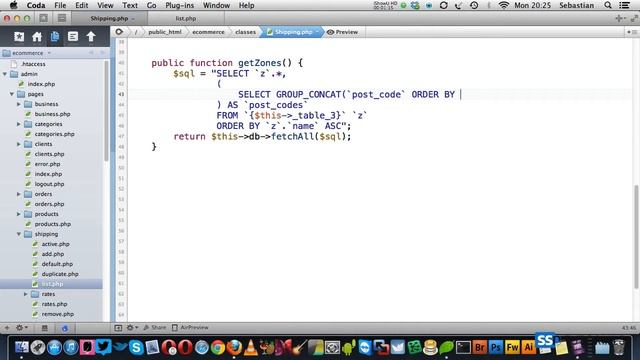Open Skype from the Dock
Viewport: 640px width, 360px height.
pos(136,347)
